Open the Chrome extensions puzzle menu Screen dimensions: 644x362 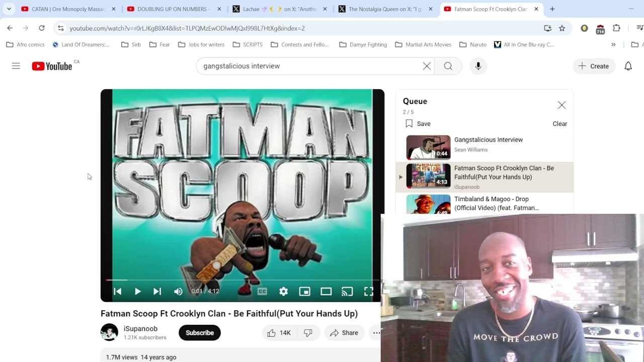click(616, 28)
